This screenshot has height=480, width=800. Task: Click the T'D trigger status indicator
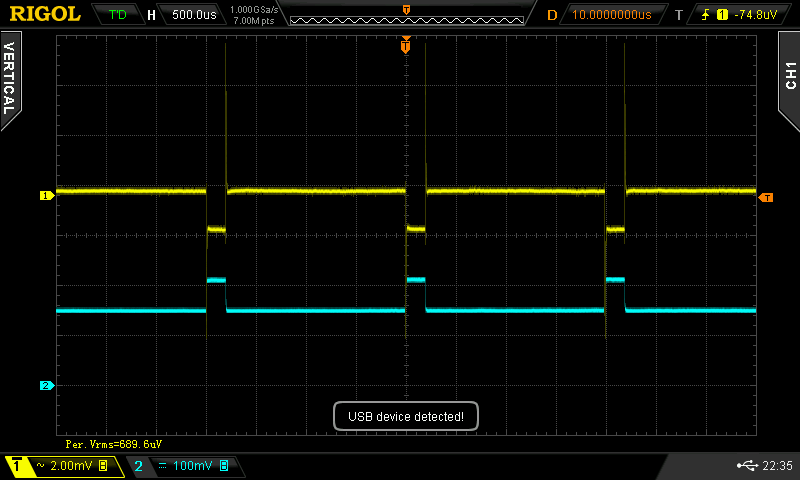[x=117, y=14]
